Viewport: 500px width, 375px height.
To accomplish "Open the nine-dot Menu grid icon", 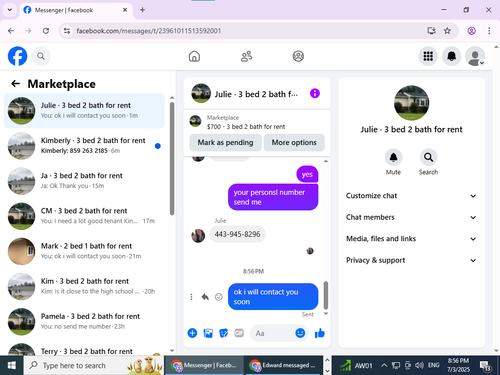I will pyautogui.click(x=428, y=56).
